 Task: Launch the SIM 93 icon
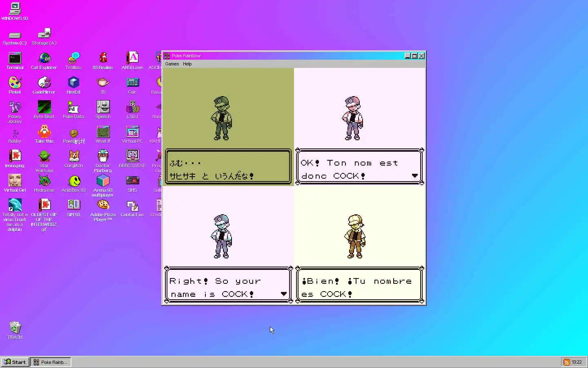click(x=73, y=208)
